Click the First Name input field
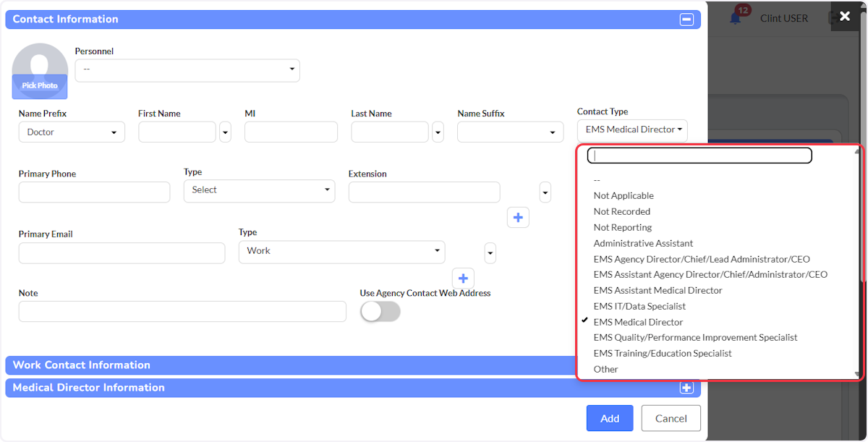This screenshot has height=442, width=868. pyautogui.click(x=177, y=132)
